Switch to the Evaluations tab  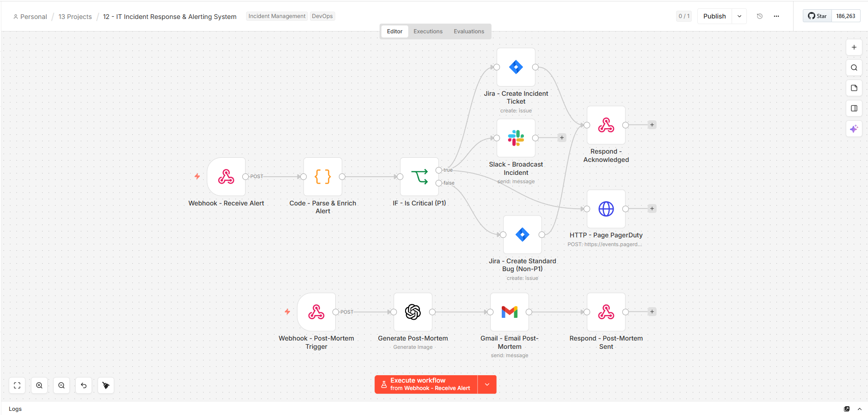(x=469, y=31)
